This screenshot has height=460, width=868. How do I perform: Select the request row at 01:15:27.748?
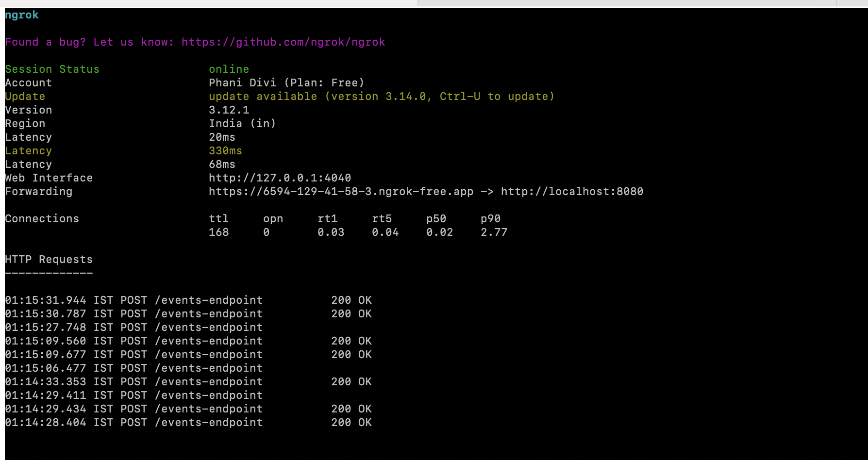pyautogui.click(x=134, y=328)
